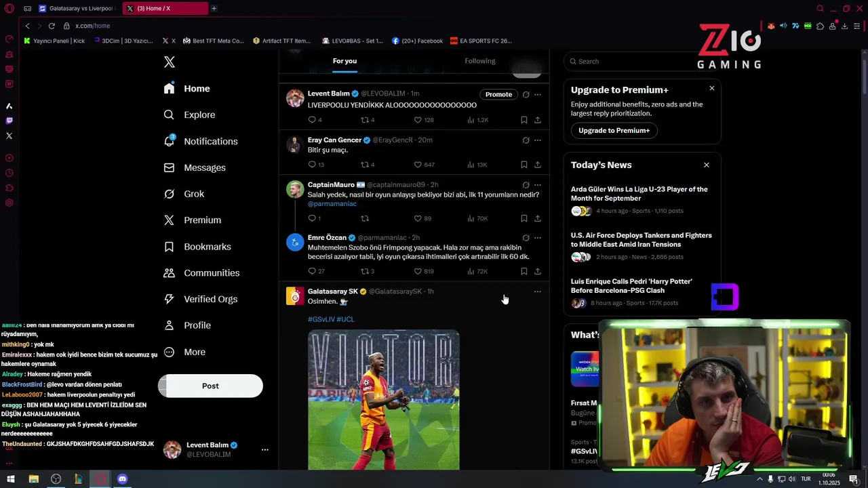Share Emre Özcan's post
This screenshot has width=868, height=488.
[538, 271]
